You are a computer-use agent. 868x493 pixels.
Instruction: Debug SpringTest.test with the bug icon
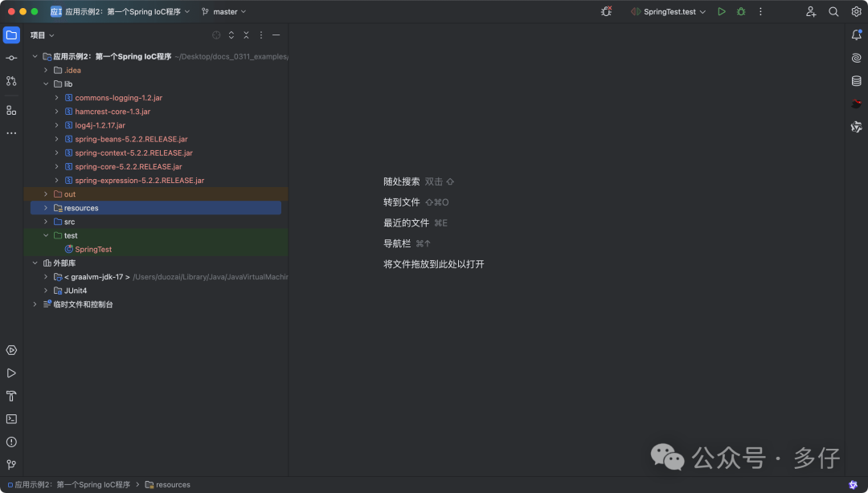tap(741, 11)
